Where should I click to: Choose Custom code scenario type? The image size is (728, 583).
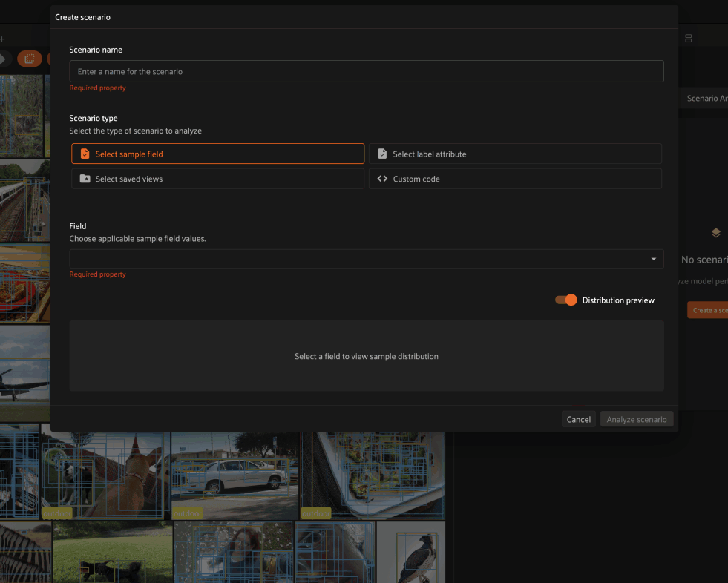pyautogui.click(x=515, y=179)
